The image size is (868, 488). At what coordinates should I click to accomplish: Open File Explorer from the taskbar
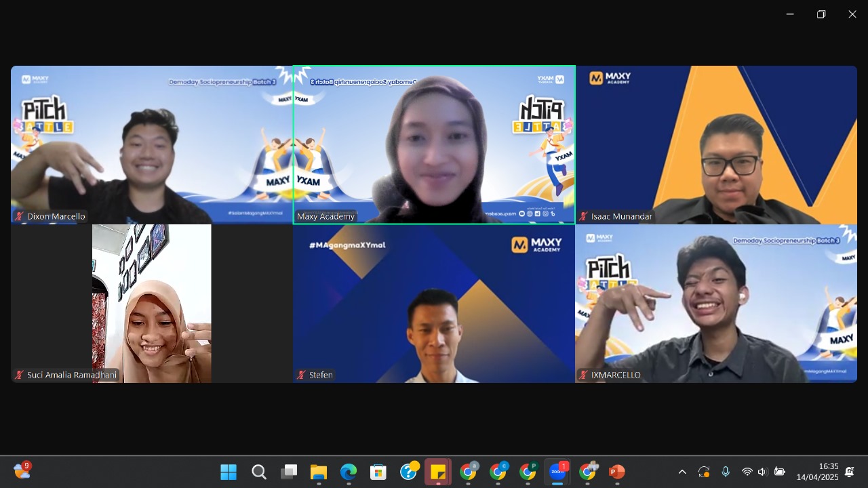point(319,472)
